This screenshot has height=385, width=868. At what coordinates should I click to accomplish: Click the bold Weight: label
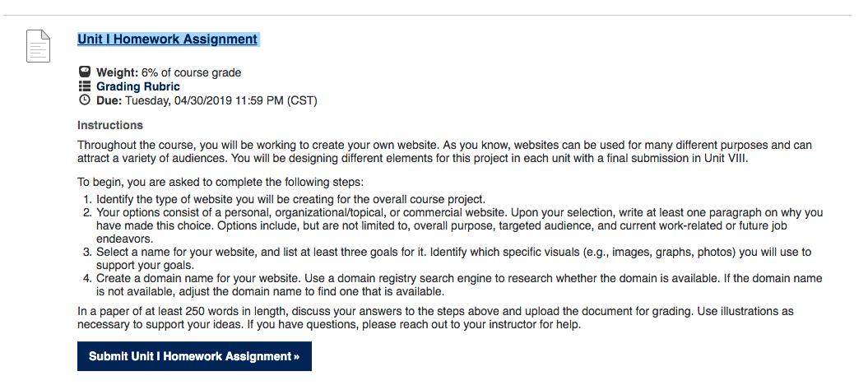click(x=118, y=72)
